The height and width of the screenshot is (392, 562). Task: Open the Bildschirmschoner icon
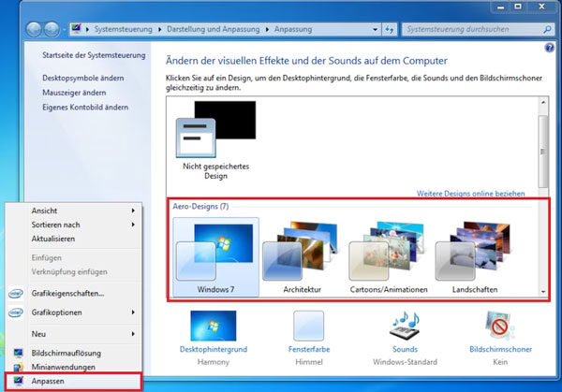(500, 325)
